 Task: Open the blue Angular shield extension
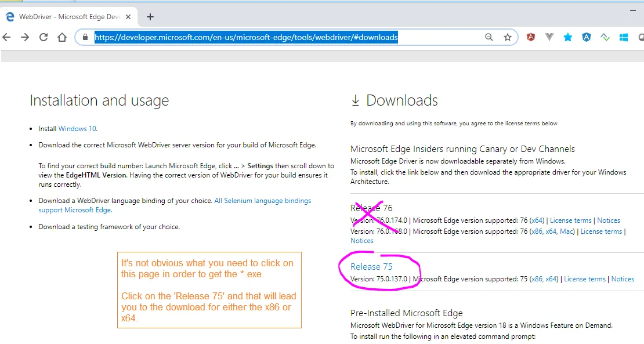tap(587, 37)
